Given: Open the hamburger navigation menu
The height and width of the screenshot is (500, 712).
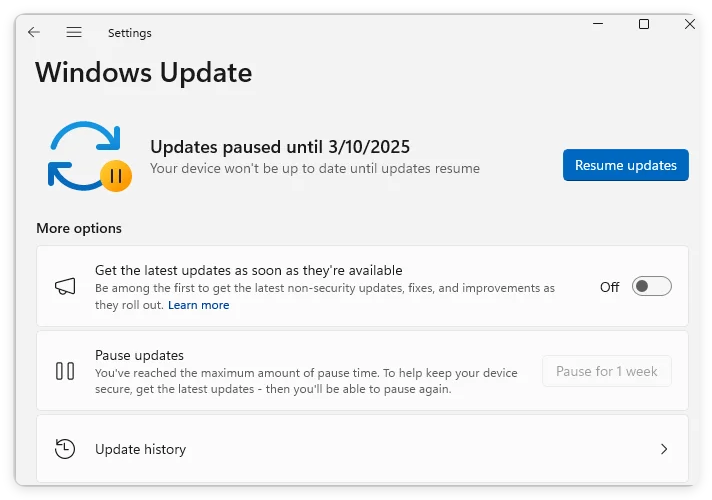Looking at the screenshot, I should point(74,32).
